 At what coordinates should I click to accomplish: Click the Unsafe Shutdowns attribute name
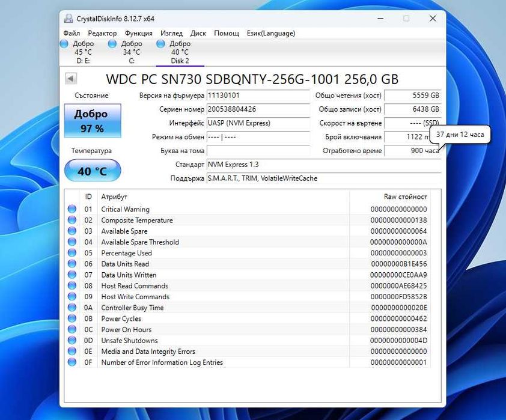click(129, 340)
